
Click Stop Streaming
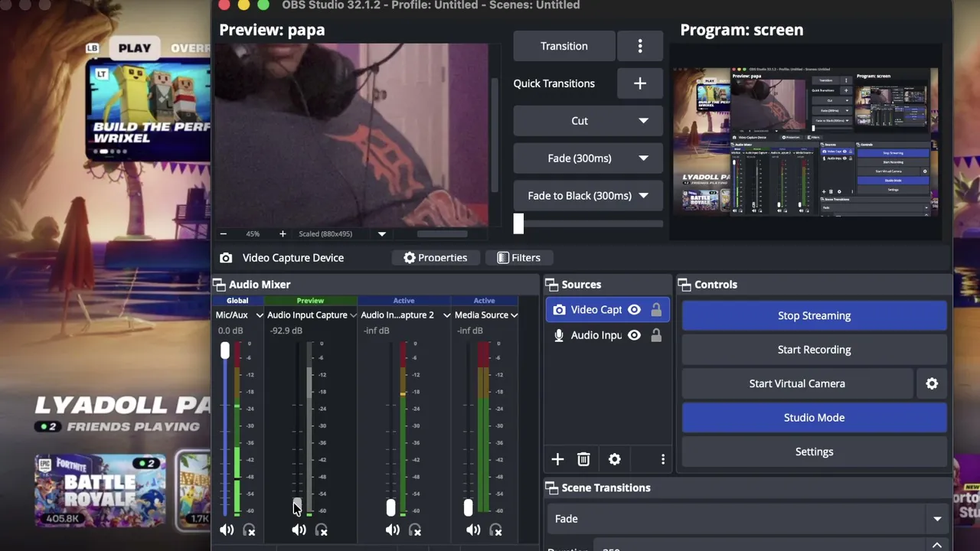pos(814,315)
